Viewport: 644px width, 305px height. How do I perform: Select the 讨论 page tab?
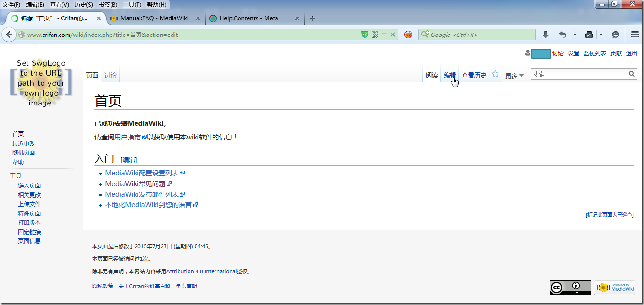coord(111,75)
